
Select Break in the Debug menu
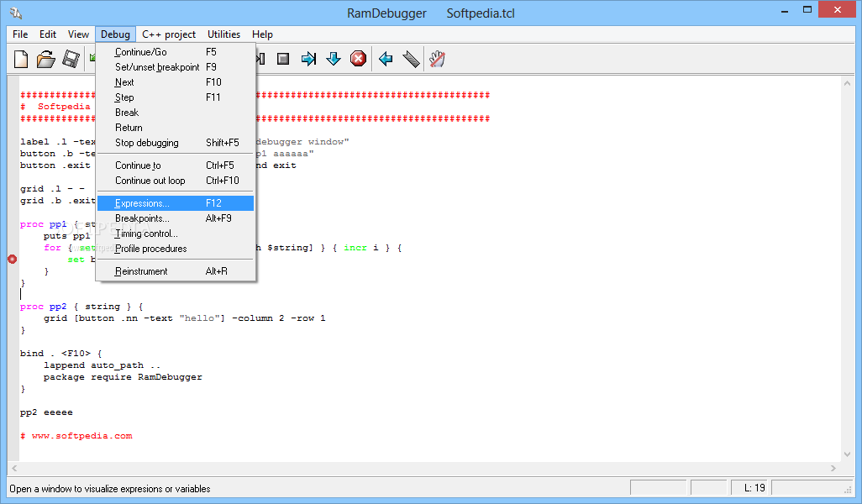[176, 112]
